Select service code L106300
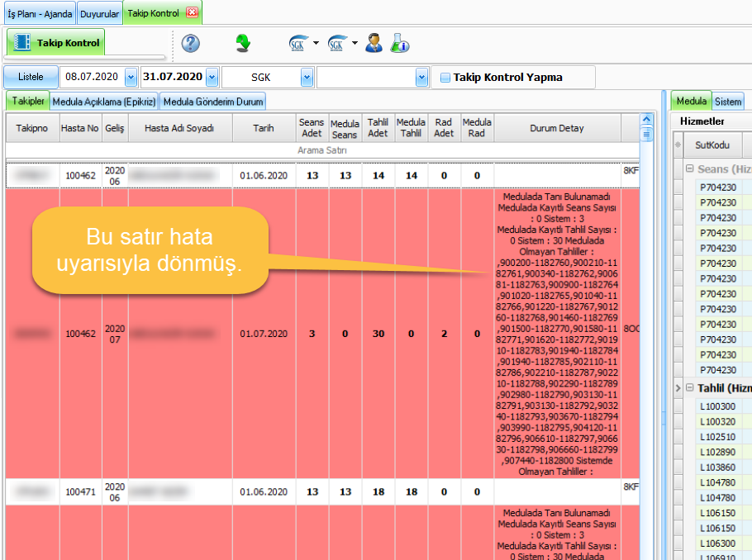 coord(717,543)
